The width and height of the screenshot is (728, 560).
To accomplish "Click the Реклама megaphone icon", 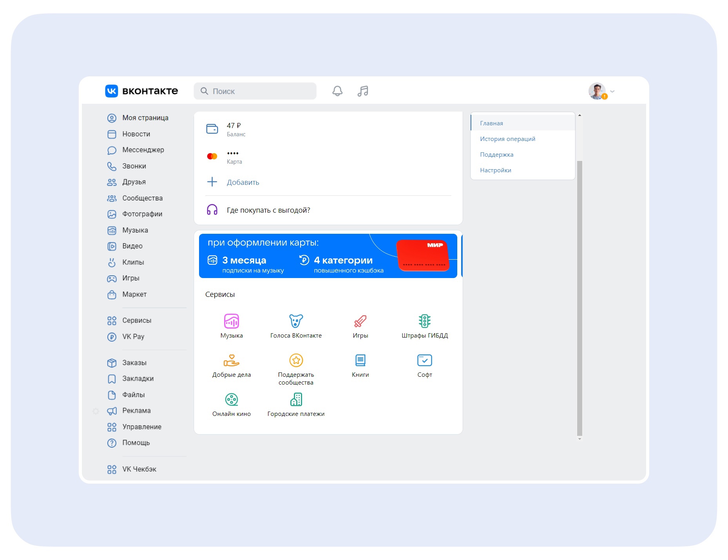I will coord(112,411).
